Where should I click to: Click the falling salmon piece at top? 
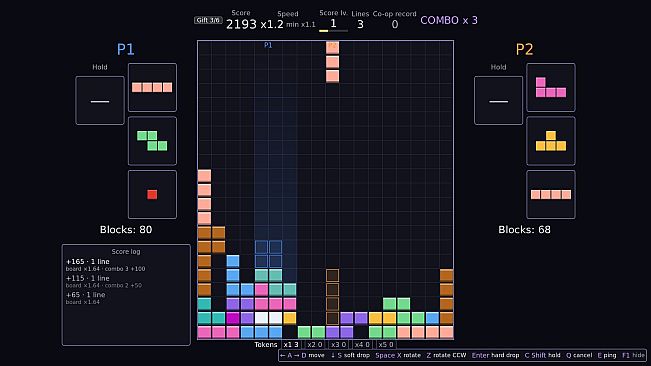pyautogui.click(x=332, y=62)
